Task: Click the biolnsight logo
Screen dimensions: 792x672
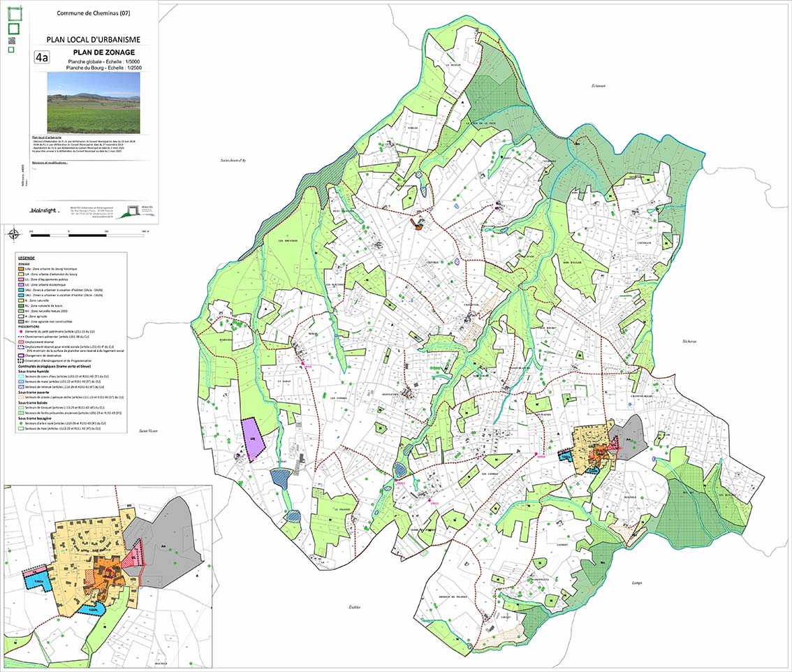Action: point(43,210)
